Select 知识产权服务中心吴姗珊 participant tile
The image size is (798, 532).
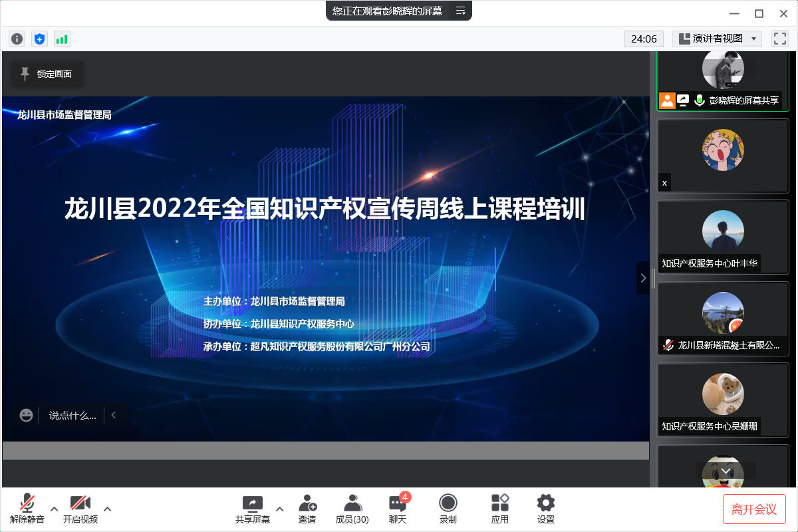pos(723,400)
